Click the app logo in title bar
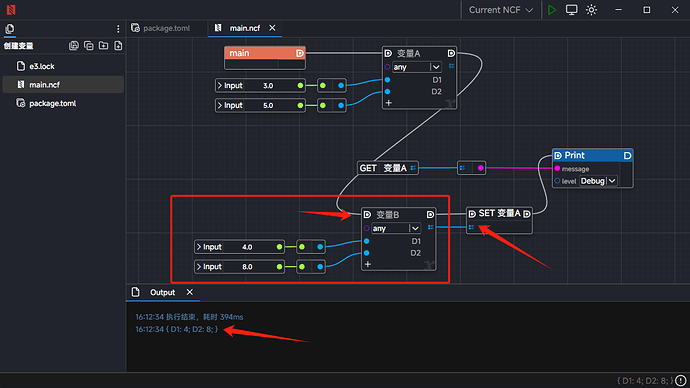Viewport: 690px width, 388px height. click(11, 10)
